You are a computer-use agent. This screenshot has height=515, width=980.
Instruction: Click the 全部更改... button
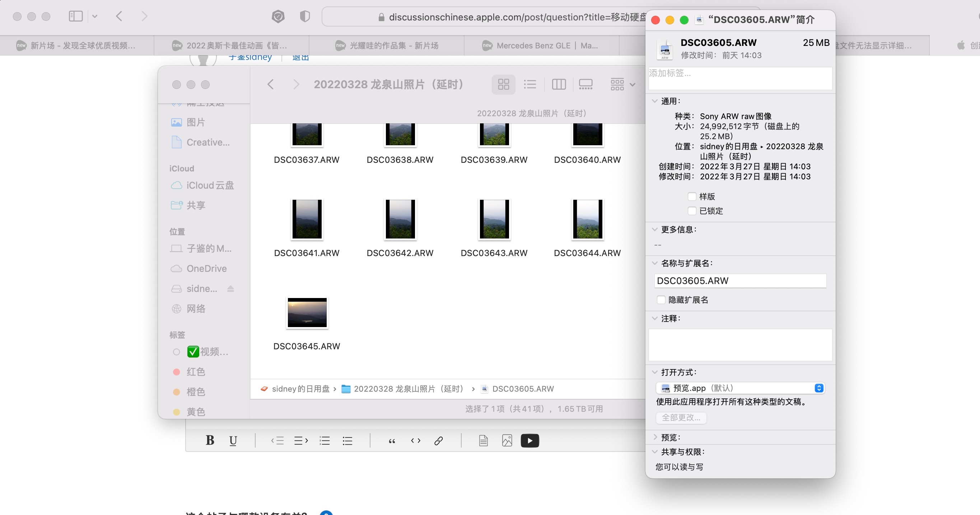tap(681, 417)
